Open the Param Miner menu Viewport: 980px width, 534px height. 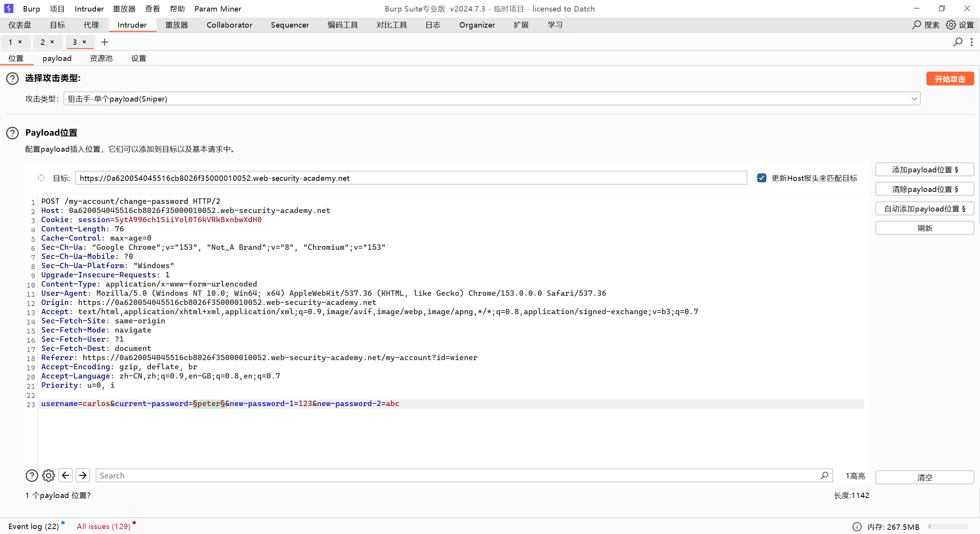[x=218, y=8]
